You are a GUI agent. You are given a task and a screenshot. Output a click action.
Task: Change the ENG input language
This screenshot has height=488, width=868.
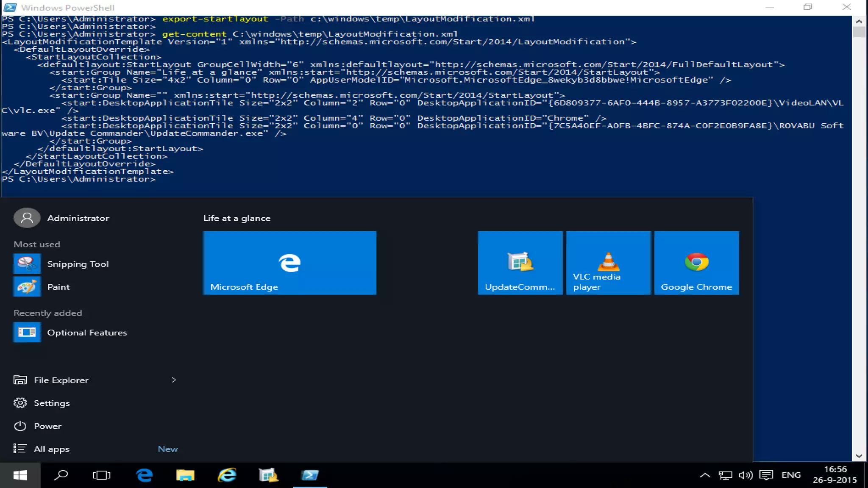click(x=791, y=475)
